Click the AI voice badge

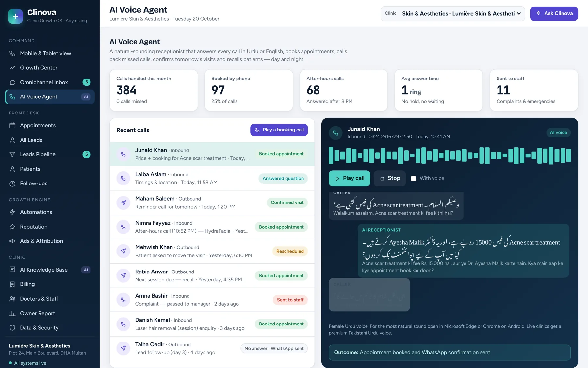click(558, 132)
